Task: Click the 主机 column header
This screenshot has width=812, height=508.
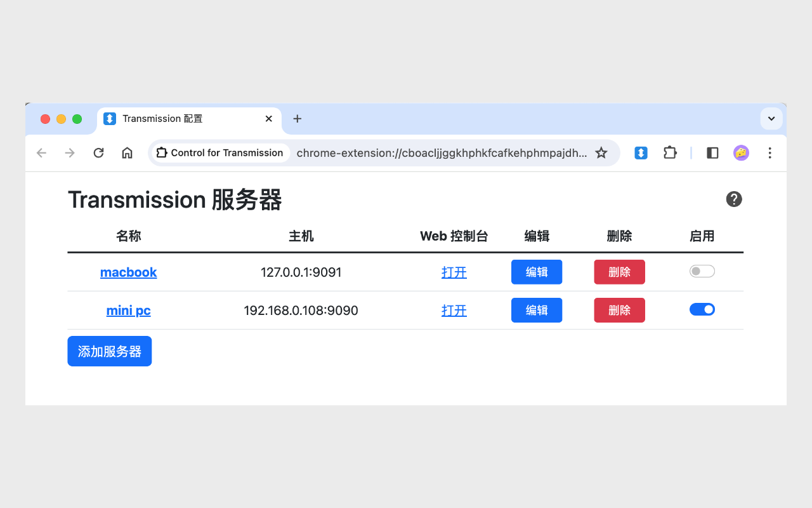Action: pyautogui.click(x=301, y=236)
